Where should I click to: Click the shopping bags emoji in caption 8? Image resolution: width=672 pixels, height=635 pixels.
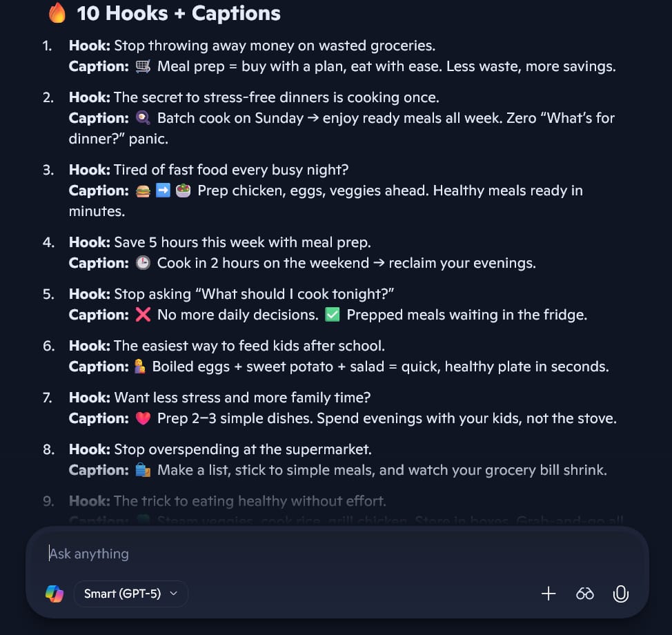[x=144, y=469]
